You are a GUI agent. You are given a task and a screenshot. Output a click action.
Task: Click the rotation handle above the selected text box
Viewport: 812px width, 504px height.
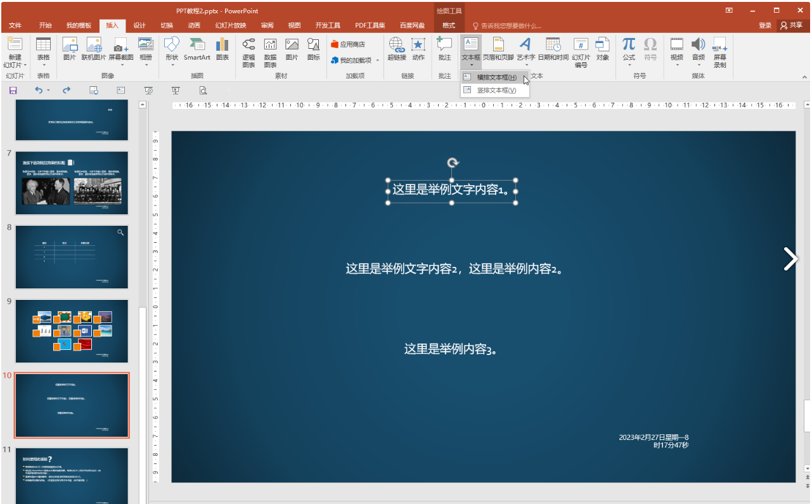452,163
